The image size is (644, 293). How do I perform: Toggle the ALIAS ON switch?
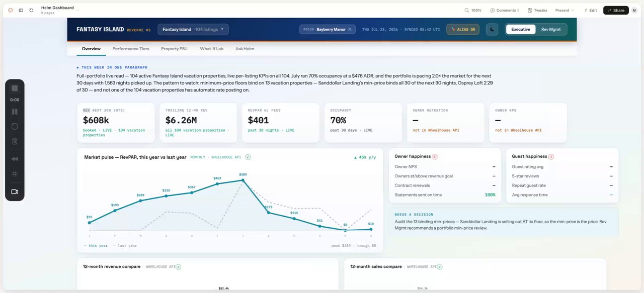[x=463, y=29]
